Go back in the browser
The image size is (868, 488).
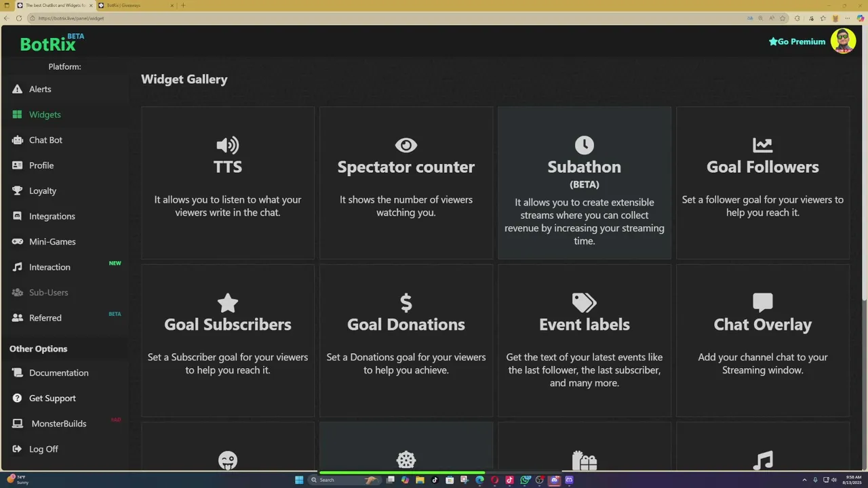(x=7, y=18)
